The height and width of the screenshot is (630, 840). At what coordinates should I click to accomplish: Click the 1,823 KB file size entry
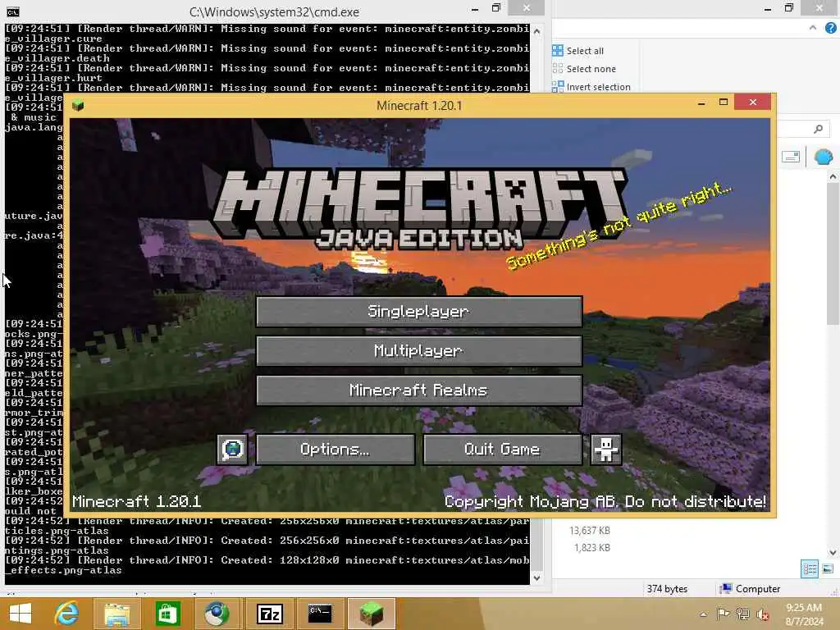[x=592, y=547]
